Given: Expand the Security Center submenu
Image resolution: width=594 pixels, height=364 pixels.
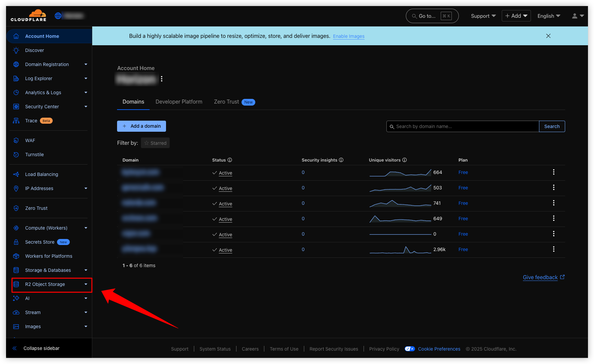Looking at the screenshot, I should coord(86,107).
